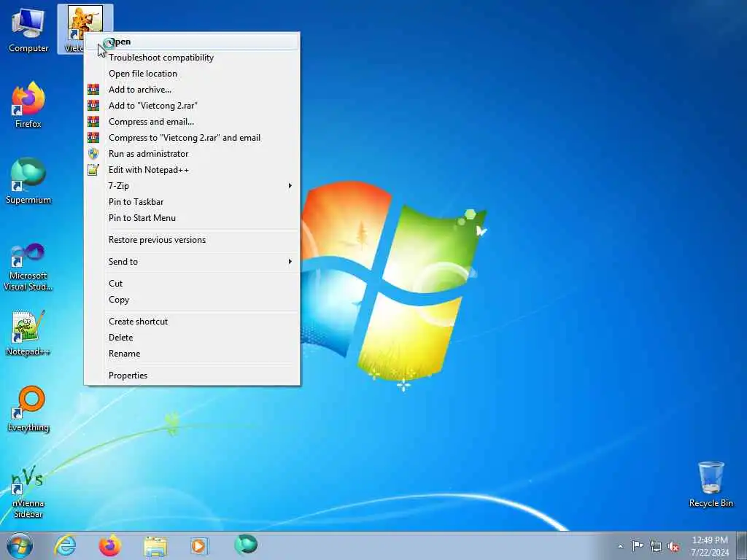Launch Firefox from the taskbar

point(109,545)
